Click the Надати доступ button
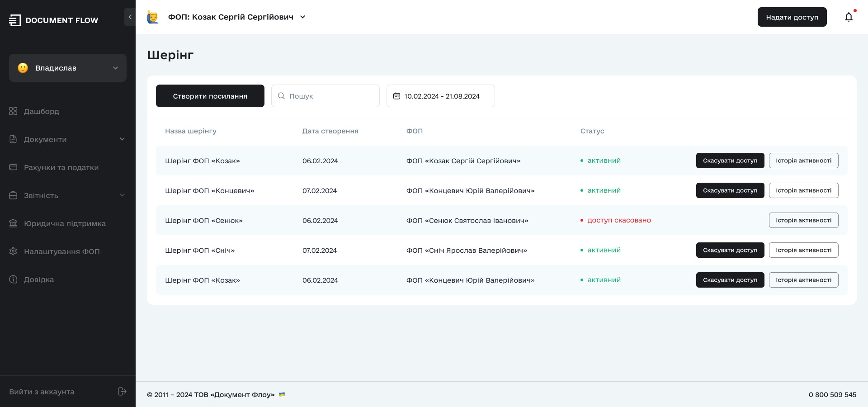Screen dimensions: 868x407 pyautogui.click(x=792, y=17)
